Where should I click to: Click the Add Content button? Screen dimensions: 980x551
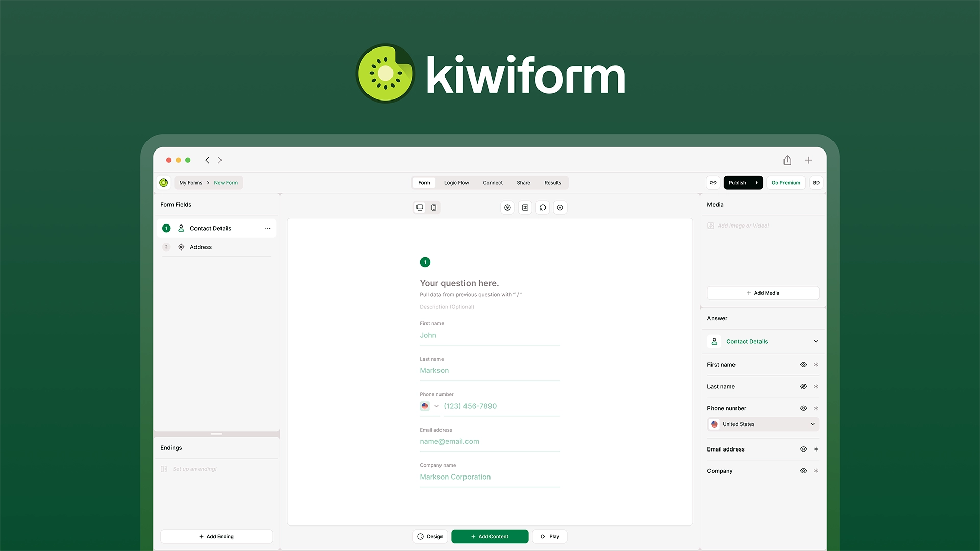pos(489,537)
